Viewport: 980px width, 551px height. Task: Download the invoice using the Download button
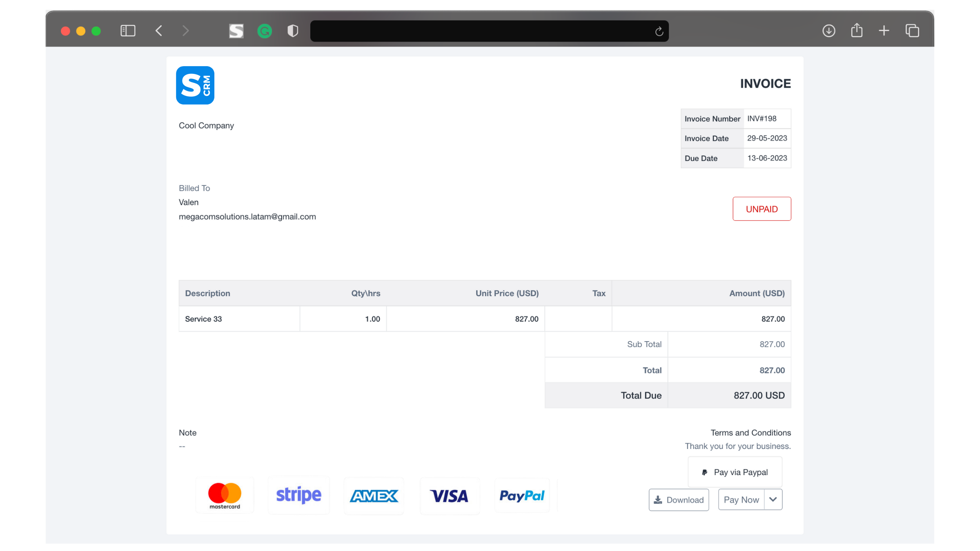pos(679,500)
